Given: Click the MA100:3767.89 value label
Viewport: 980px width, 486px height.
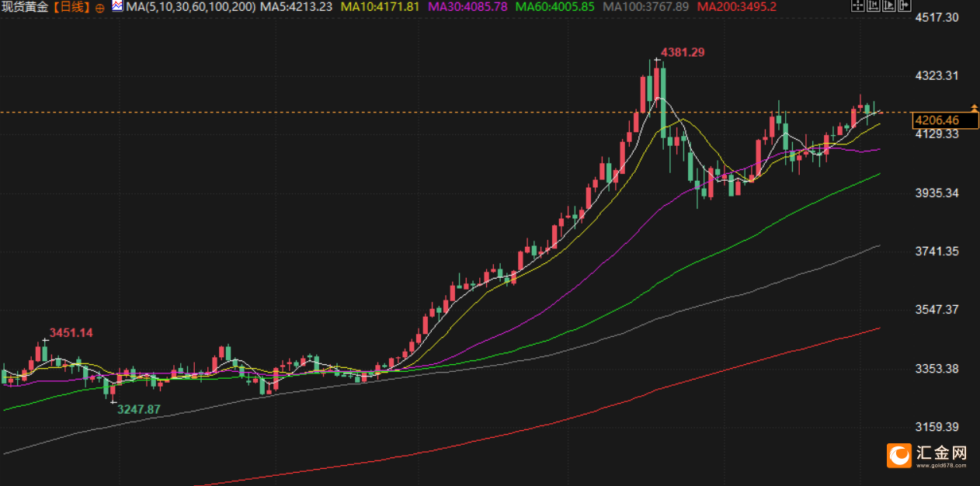Looking at the screenshot, I should [645, 7].
